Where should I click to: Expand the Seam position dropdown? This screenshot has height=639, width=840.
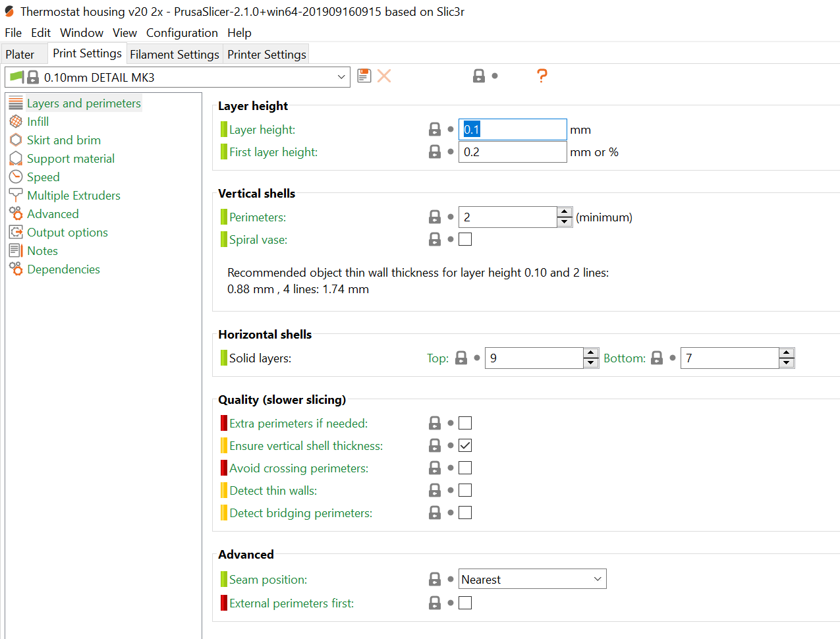[x=597, y=580]
